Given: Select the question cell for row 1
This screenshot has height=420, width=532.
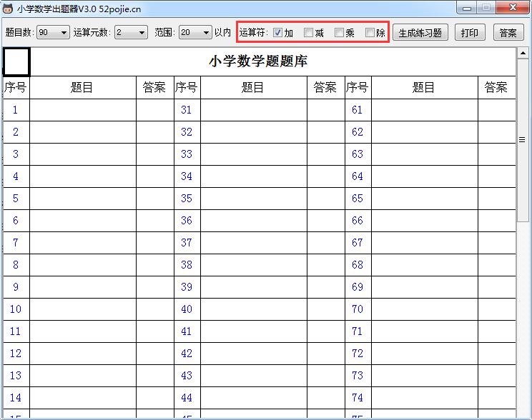Looking at the screenshot, I should (83, 110).
